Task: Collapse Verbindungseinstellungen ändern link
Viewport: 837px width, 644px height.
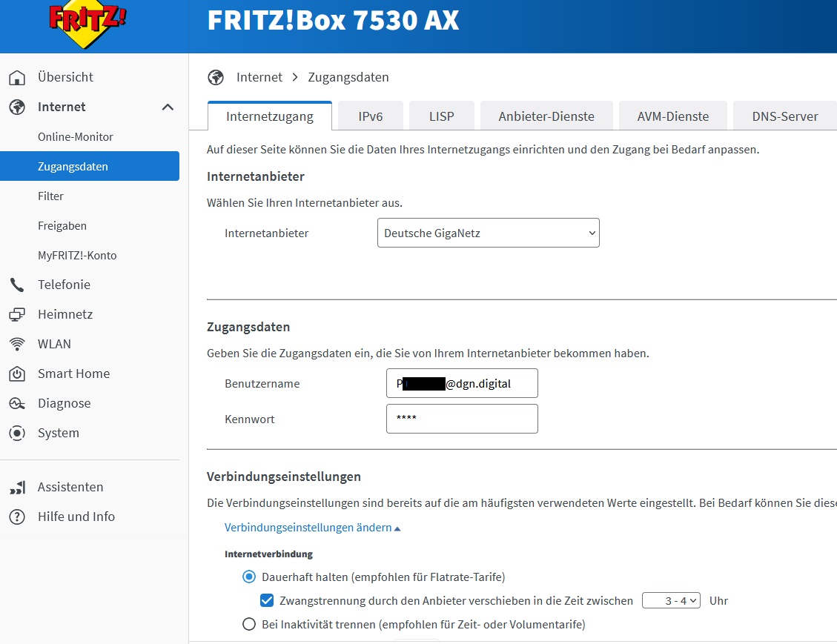Action: (x=312, y=528)
